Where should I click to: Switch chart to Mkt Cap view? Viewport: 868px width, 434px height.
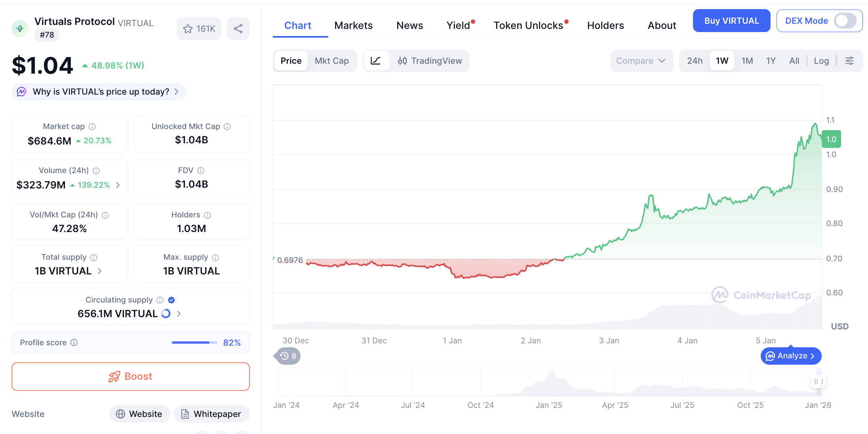tap(331, 61)
